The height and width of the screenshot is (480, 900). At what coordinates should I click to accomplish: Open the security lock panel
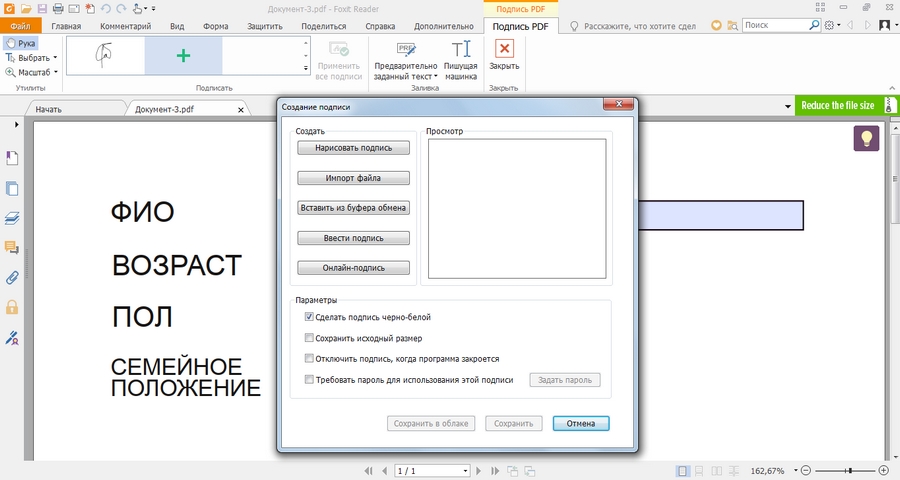(x=13, y=307)
